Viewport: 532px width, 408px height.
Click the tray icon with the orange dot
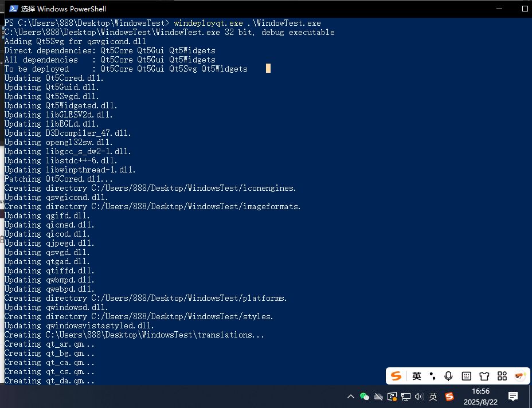pyautogui.click(x=392, y=397)
